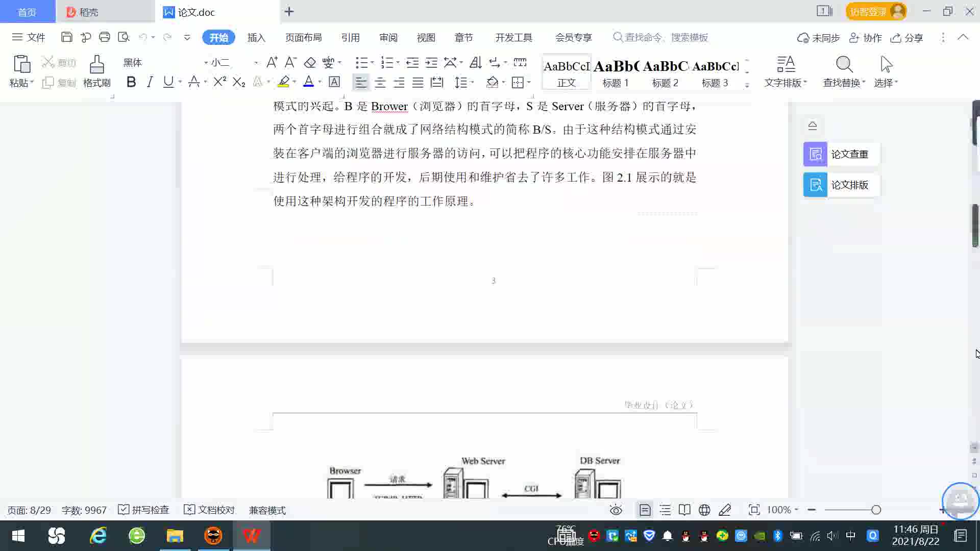The height and width of the screenshot is (551, 980).
Task: Toggle Underline formatting
Action: pos(168,82)
